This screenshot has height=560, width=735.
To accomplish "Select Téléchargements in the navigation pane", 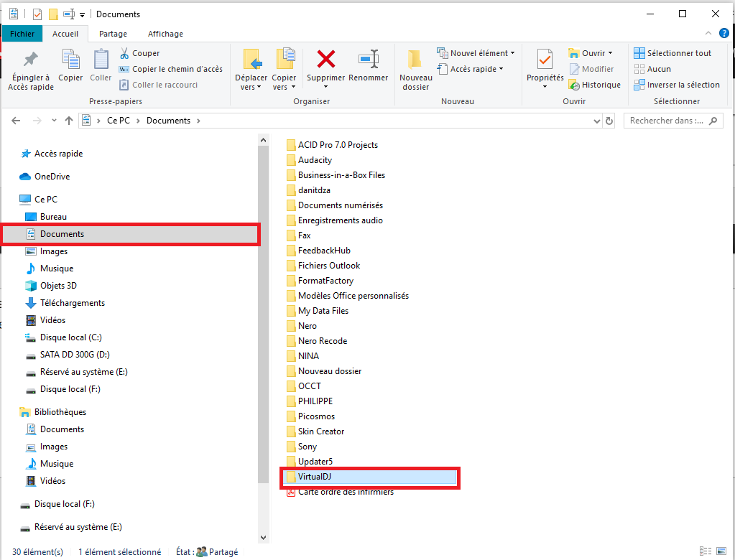I will pos(72,303).
